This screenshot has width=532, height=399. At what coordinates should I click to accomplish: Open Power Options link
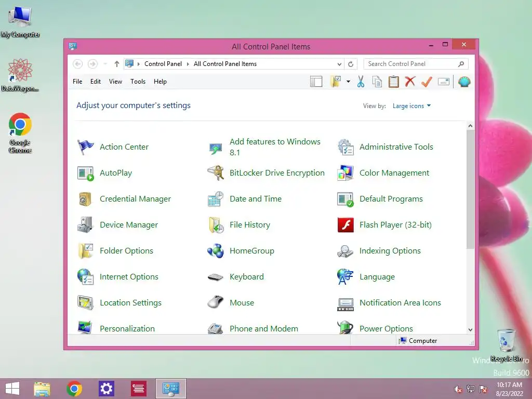click(x=386, y=328)
